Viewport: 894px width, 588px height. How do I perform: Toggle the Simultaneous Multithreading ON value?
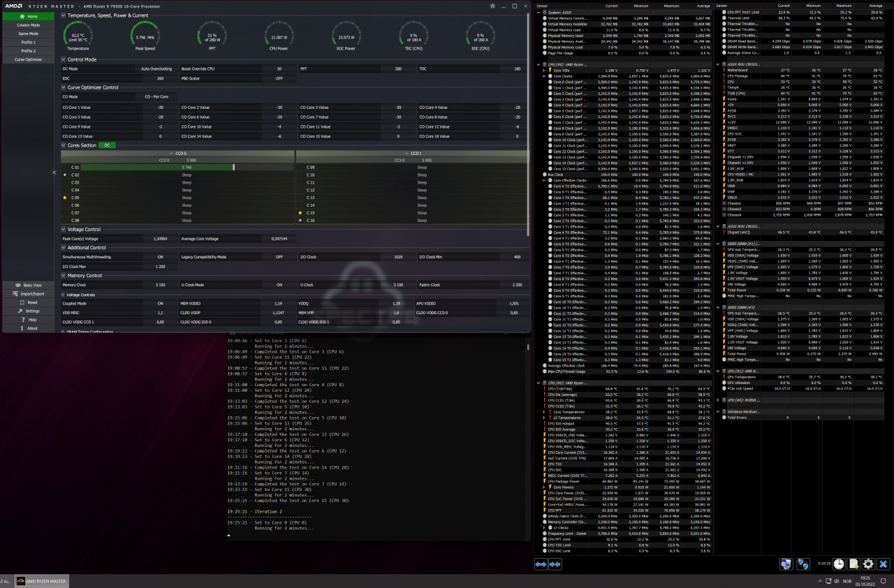click(160, 256)
